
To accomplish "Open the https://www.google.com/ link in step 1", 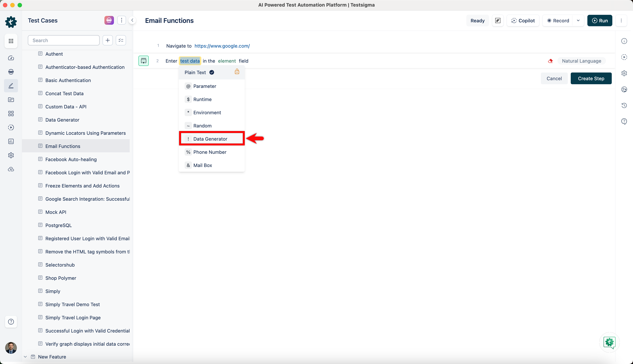I will (x=222, y=46).
